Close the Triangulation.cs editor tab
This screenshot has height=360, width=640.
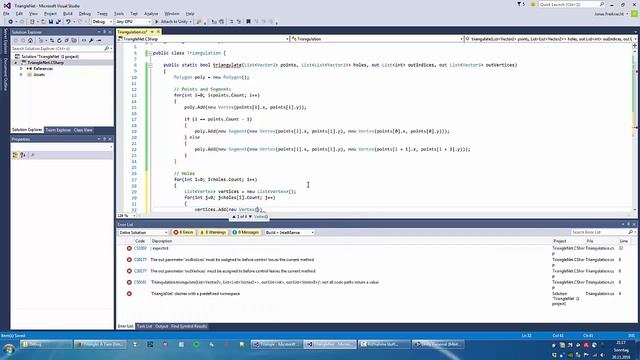(158, 32)
